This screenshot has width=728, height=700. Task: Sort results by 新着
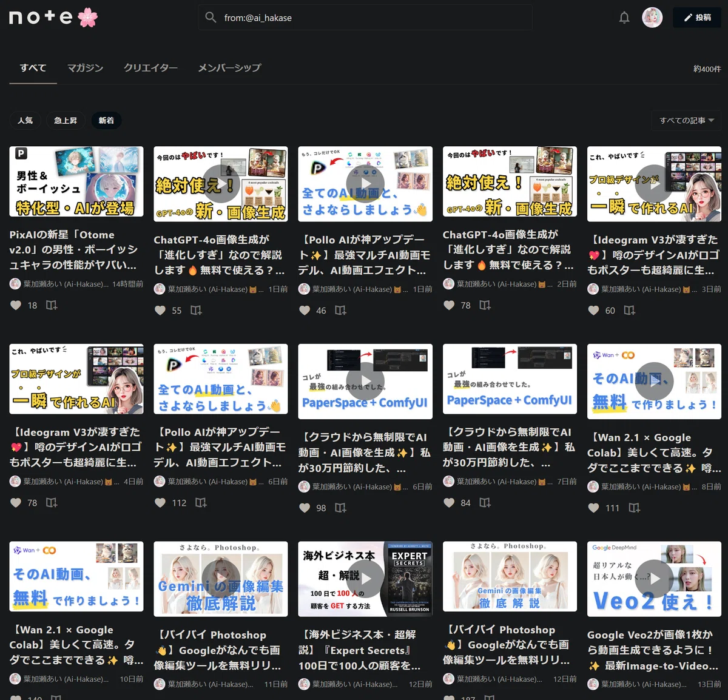(106, 120)
